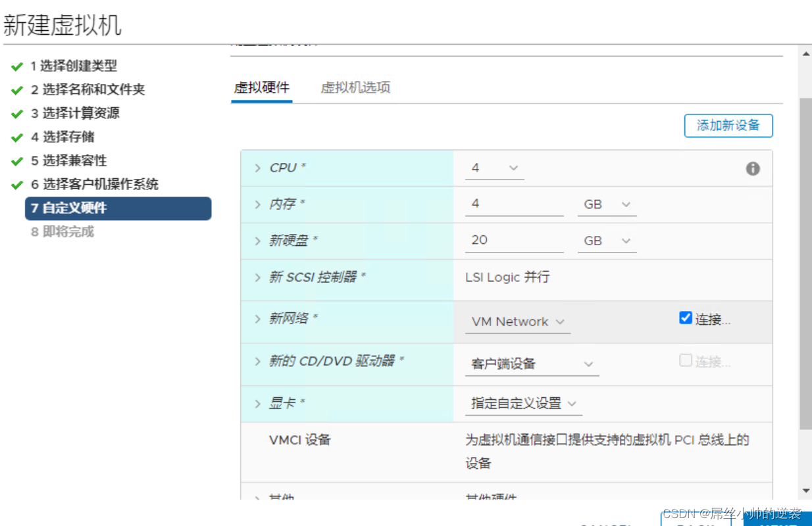Open the VM Network dropdown
Viewport: 812px width, 526px height.
[518, 322]
